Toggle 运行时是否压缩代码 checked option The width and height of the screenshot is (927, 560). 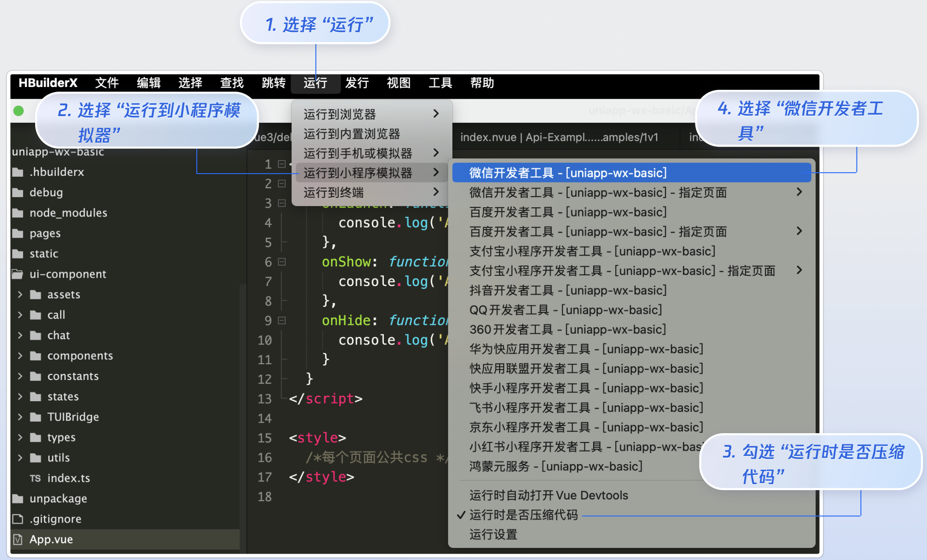click(523, 515)
